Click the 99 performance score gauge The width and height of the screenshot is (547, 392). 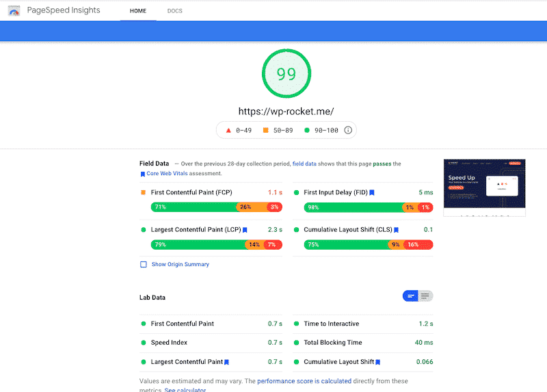pos(286,75)
